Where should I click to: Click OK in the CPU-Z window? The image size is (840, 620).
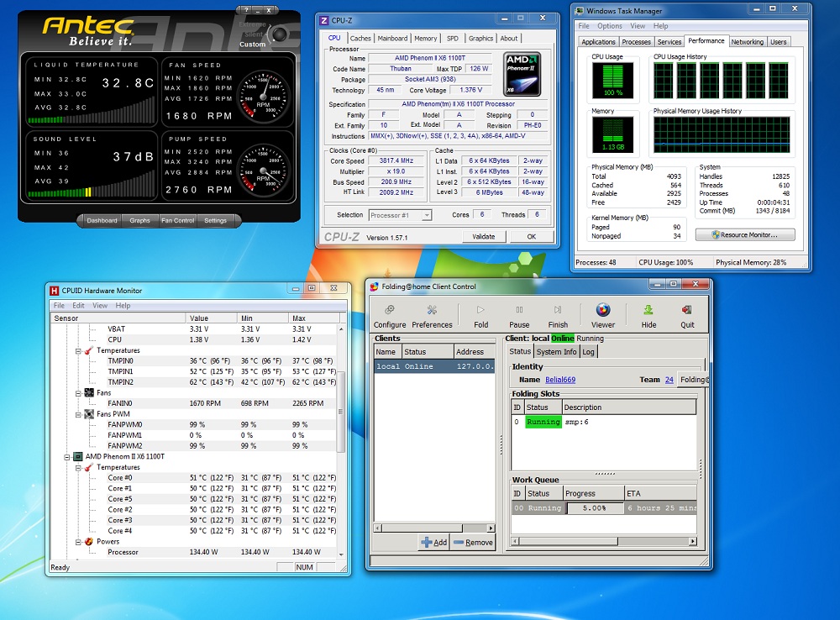(531, 236)
